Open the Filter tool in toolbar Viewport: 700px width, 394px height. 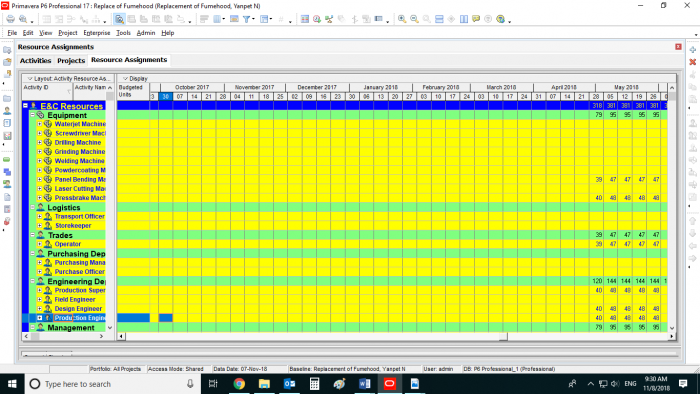[246, 19]
